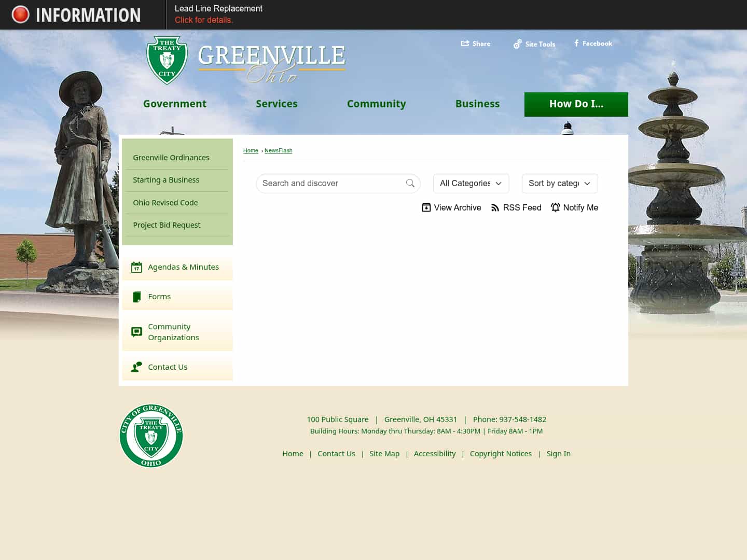This screenshot has width=747, height=560.
Task: Open the How Do I... menu
Action: (x=576, y=104)
